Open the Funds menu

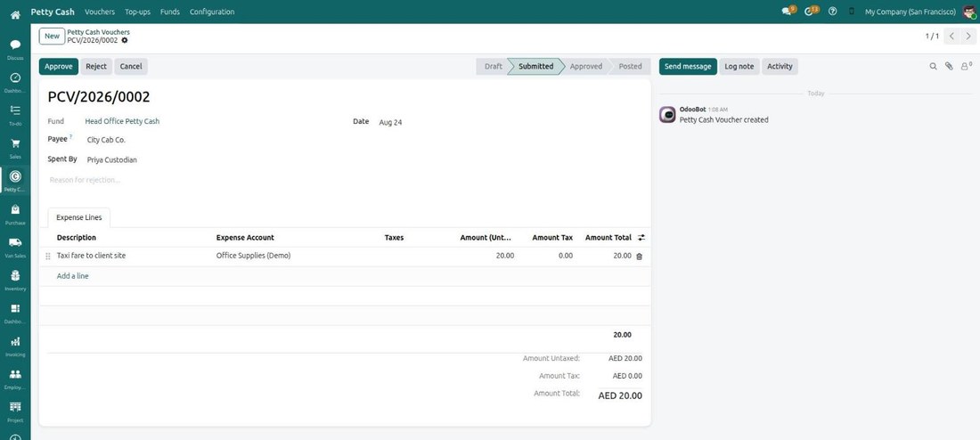(170, 12)
